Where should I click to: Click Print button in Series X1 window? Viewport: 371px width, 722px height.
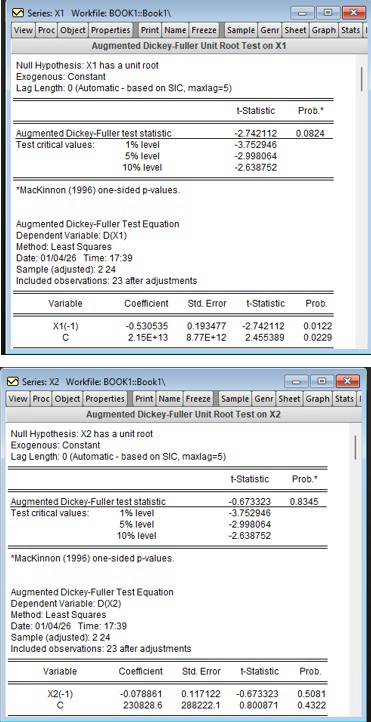[150, 30]
